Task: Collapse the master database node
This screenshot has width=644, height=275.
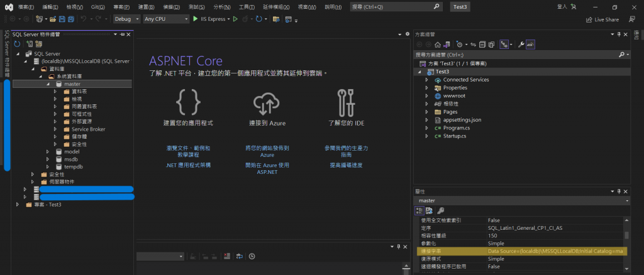Action: [48, 84]
